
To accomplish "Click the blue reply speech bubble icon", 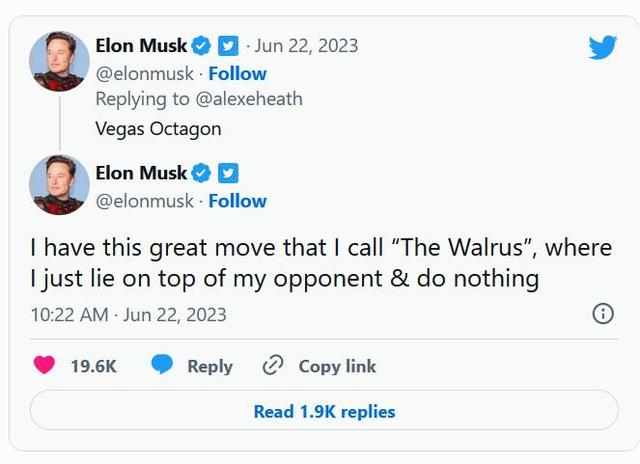I will [x=162, y=364].
